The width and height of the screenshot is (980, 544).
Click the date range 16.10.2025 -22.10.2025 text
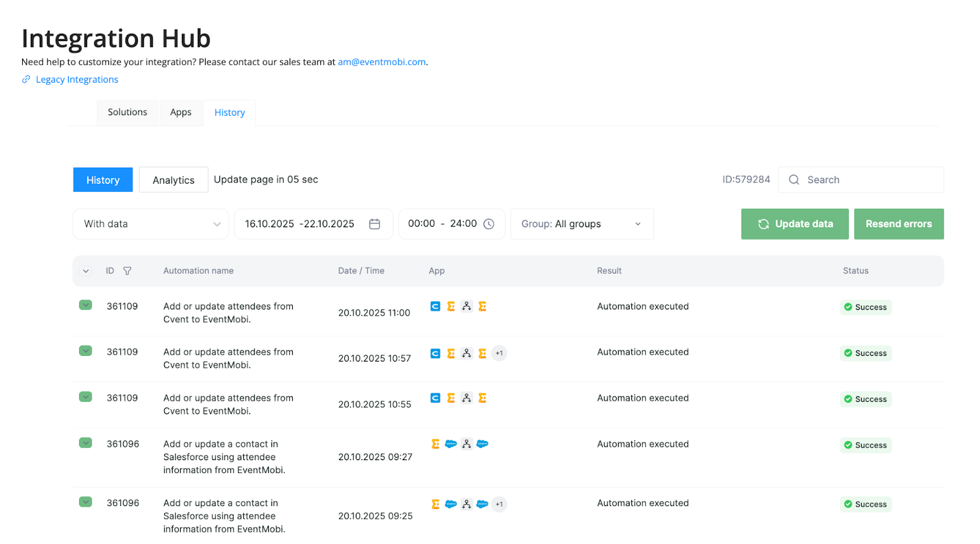[x=300, y=224]
